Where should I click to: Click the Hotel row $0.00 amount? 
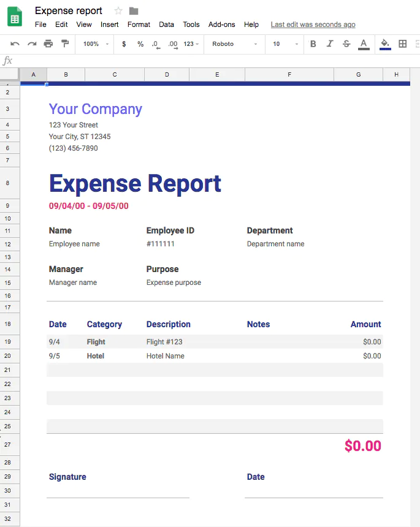pyautogui.click(x=372, y=356)
